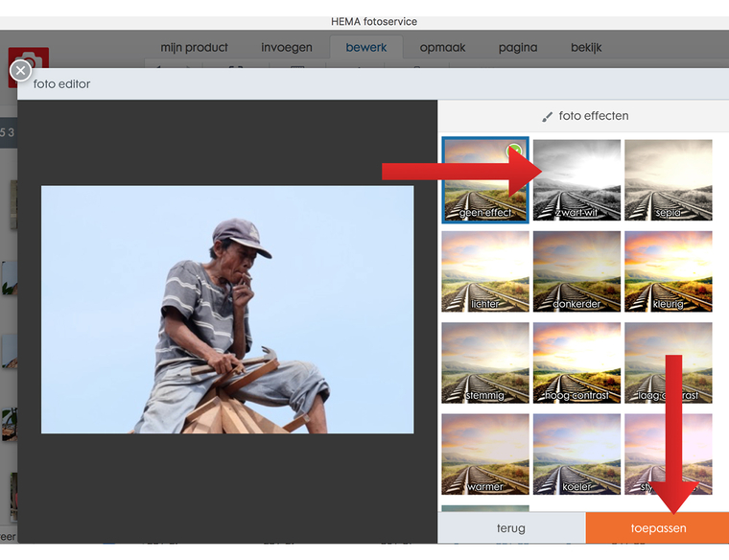
Task: Click the foto effecten panel title
Action: pyautogui.click(x=593, y=116)
